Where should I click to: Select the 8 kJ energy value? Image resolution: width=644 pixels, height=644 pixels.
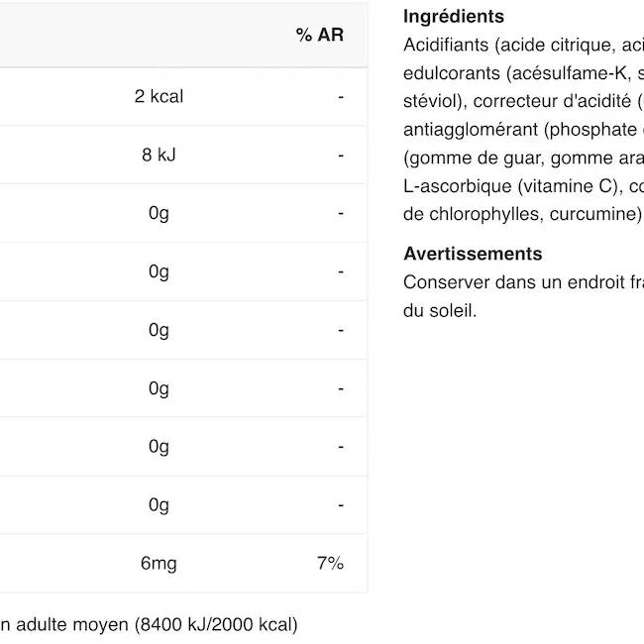click(159, 155)
